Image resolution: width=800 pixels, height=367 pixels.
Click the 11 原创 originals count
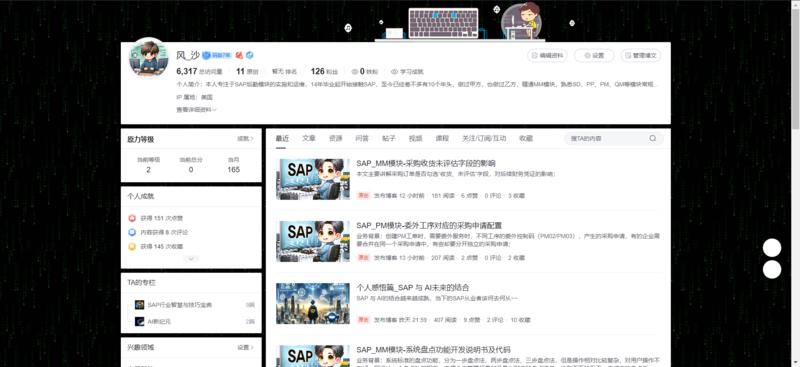point(247,71)
